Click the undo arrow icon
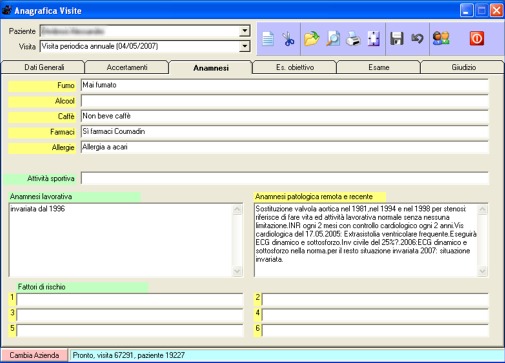The height and width of the screenshot is (363, 505). 417,39
